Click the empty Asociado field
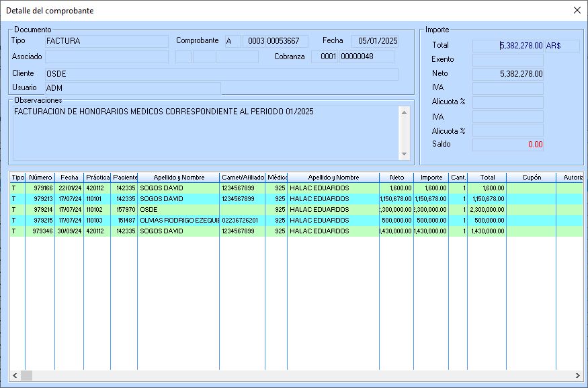Screen dimensions: 588x388 [x=106, y=56]
